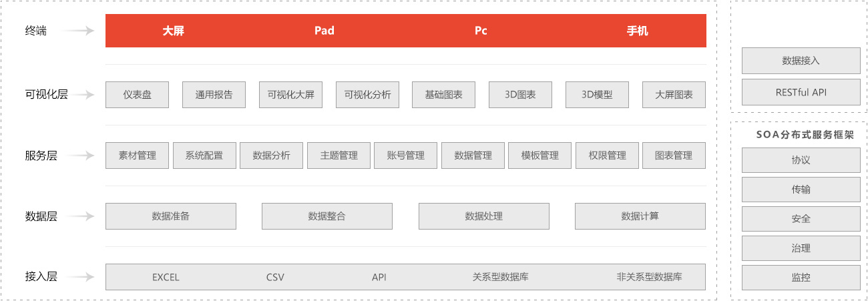Select the 可视化大屏 box
868x301 pixels.
coord(290,95)
